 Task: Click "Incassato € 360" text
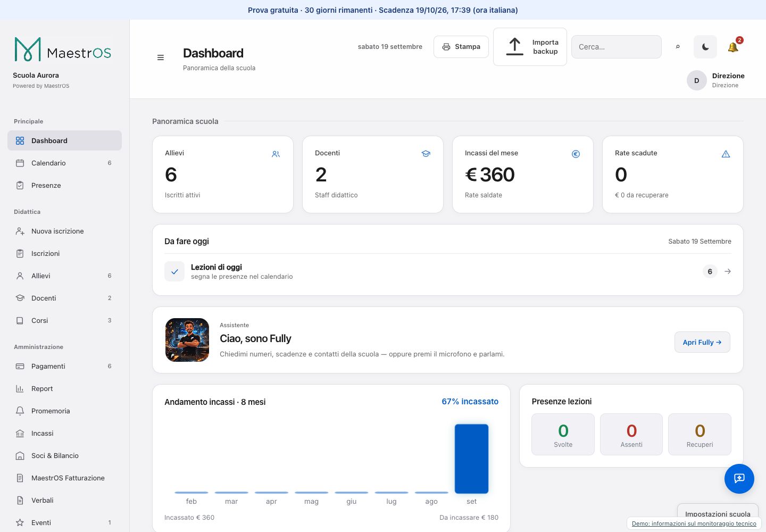click(189, 517)
